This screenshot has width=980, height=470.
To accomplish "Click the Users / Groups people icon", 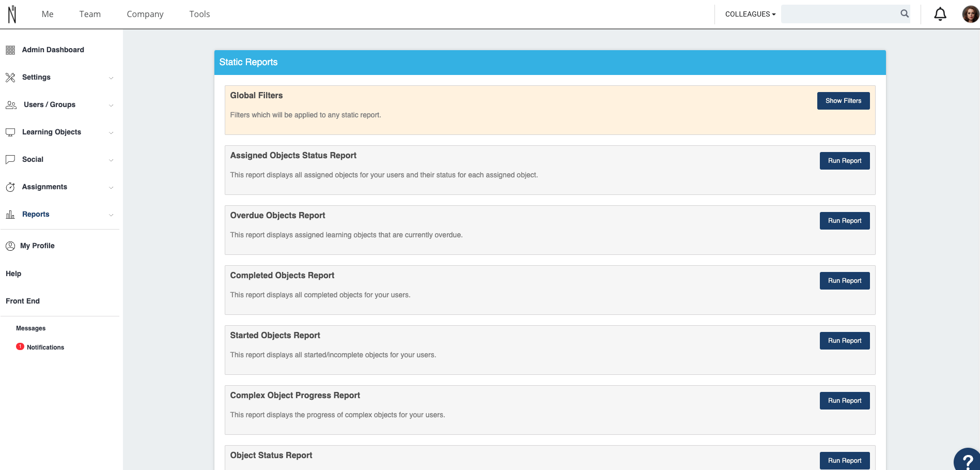I will coord(11,105).
